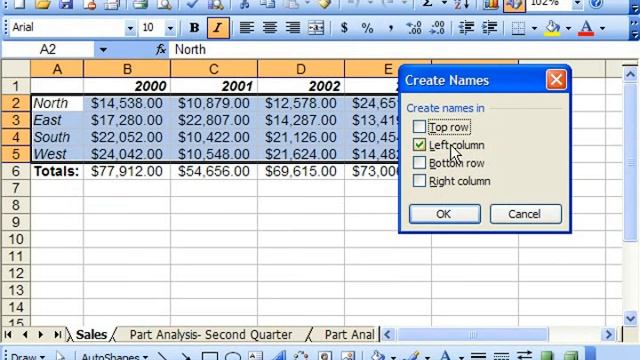Confirm Create Names with OK
Screen dimensions: 640x360
coord(444,214)
